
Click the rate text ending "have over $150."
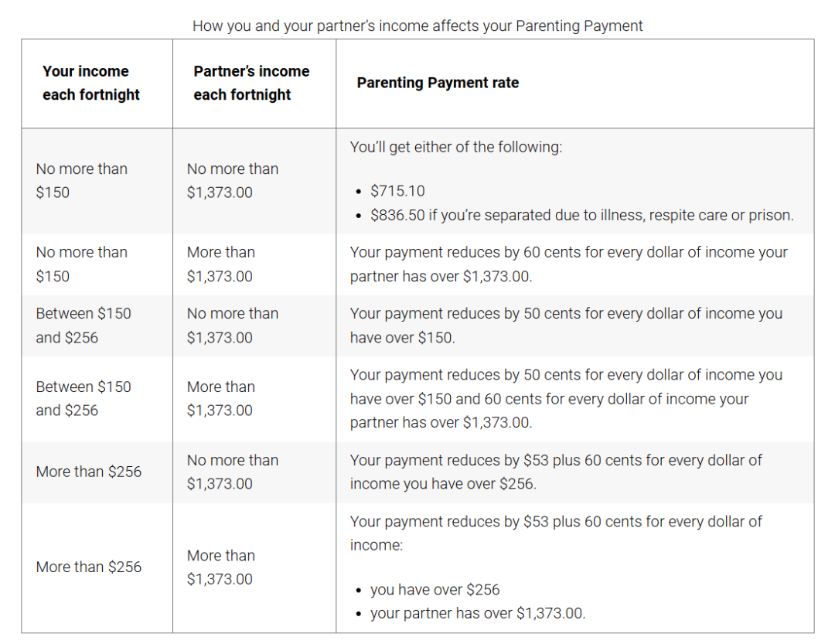pos(566,325)
